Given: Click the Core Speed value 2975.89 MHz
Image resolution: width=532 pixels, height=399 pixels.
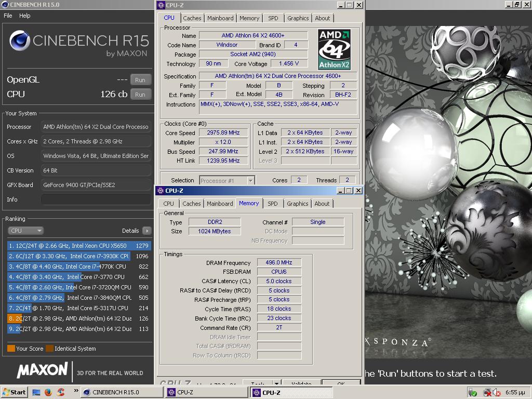Looking at the screenshot, I should (x=223, y=132).
